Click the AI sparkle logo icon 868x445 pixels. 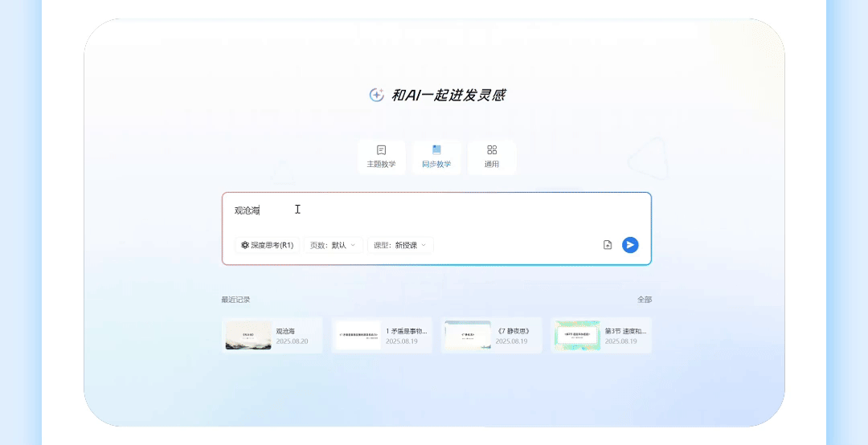[x=376, y=95]
